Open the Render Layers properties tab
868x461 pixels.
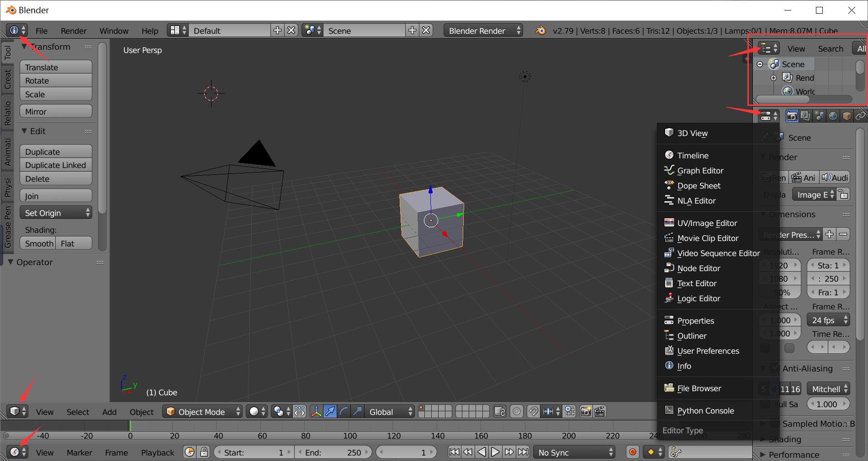pyautogui.click(x=805, y=116)
